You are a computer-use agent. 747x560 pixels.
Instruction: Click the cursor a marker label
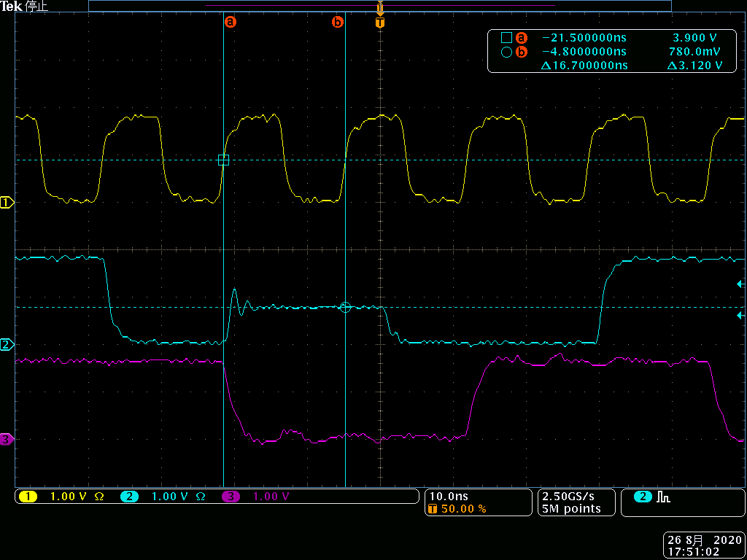point(231,22)
